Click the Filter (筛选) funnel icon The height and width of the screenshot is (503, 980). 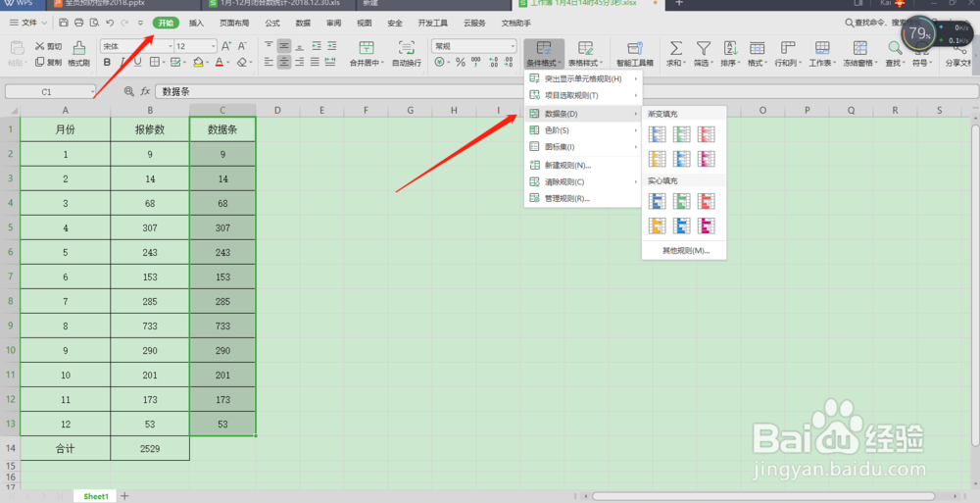pos(703,49)
